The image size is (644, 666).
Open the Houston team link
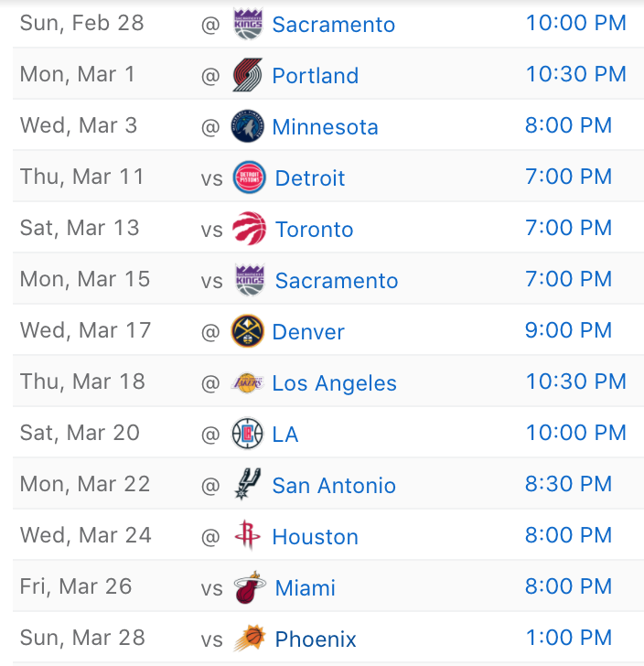(x=315, y=537)
